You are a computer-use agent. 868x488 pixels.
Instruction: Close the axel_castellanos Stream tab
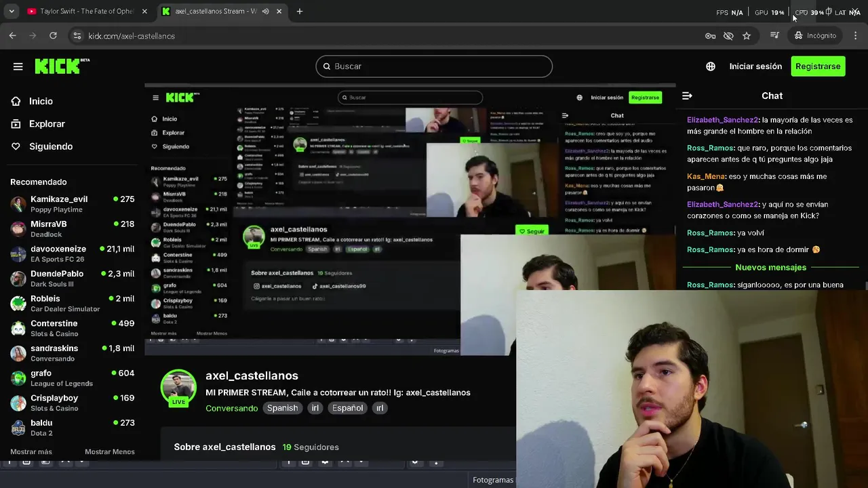[x=279, y=12]
